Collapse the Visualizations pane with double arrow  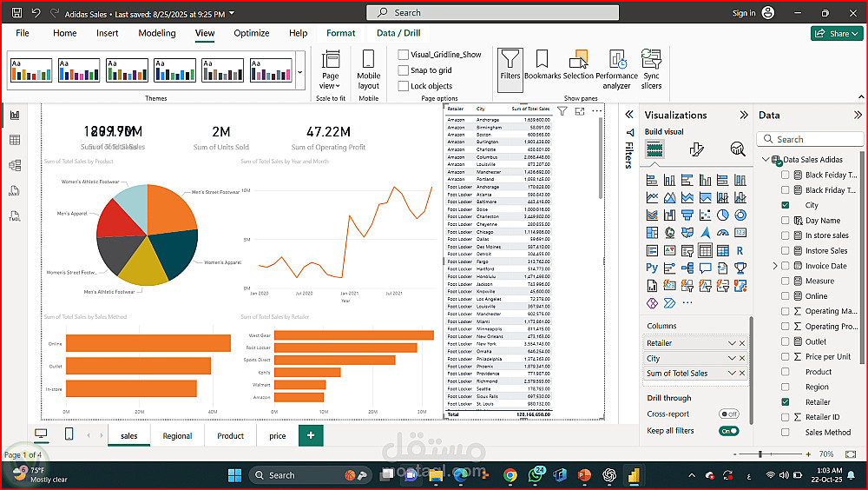[x=744, y=115]
